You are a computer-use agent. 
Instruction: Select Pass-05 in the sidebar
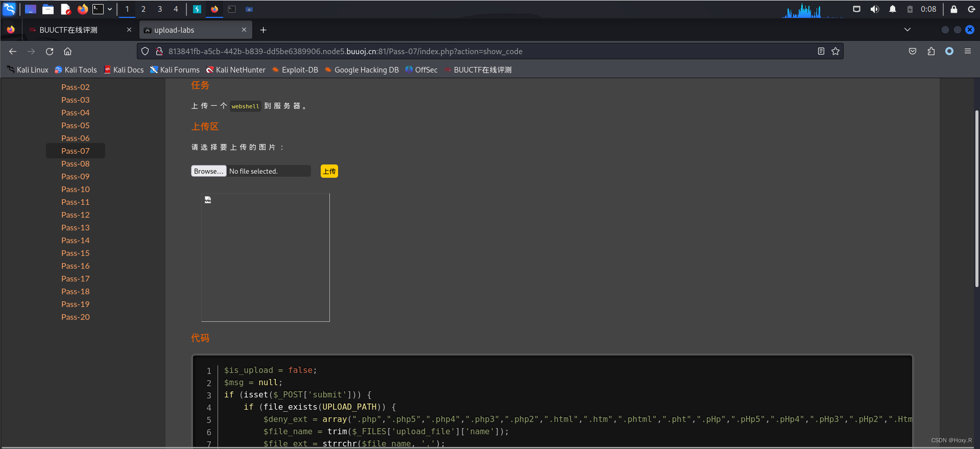point(76,126)
